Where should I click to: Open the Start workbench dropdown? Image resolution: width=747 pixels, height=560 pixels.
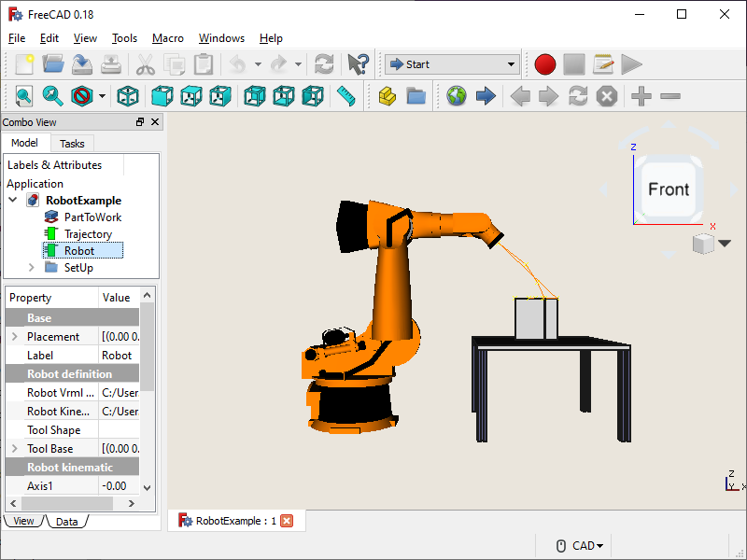pyautogui.click(x=452, y=64)
